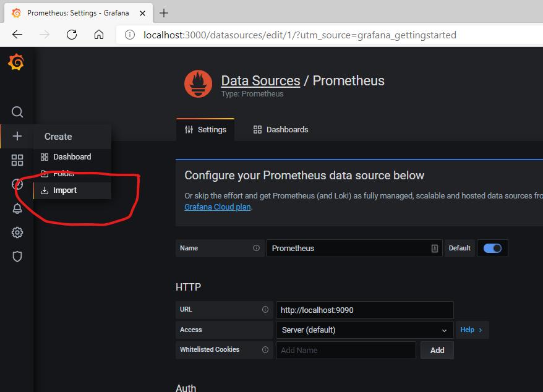Click the Whitelisted Cookies Add Name field
The height and width of the screenshot is (392, 543).
(x=346, y=350)
